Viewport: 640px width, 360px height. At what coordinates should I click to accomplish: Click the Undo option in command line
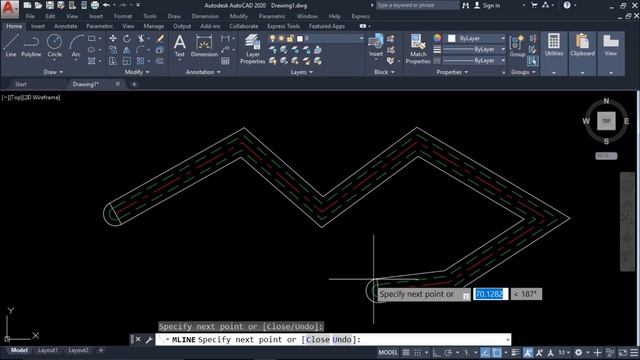(342, 340)
